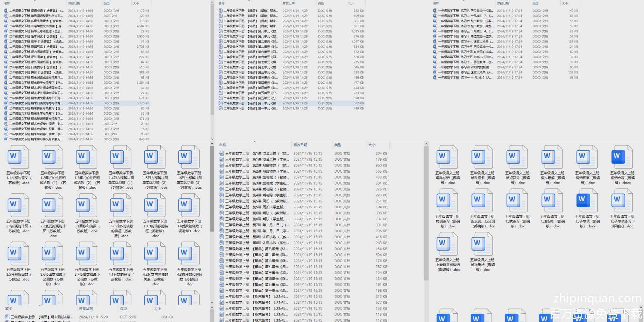The width and height of the screenshot is (644, 322).
Task: Click the 标点符号 Word document icon
Action: coord(517,157)
